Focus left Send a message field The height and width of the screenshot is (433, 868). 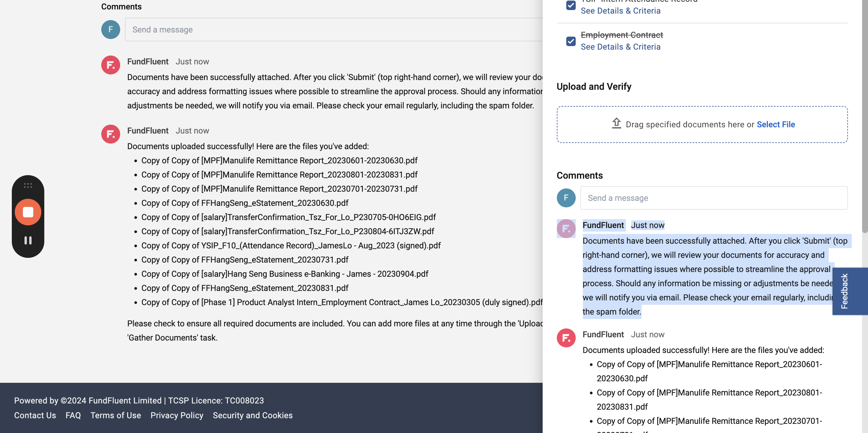click(x=334, y=30)
